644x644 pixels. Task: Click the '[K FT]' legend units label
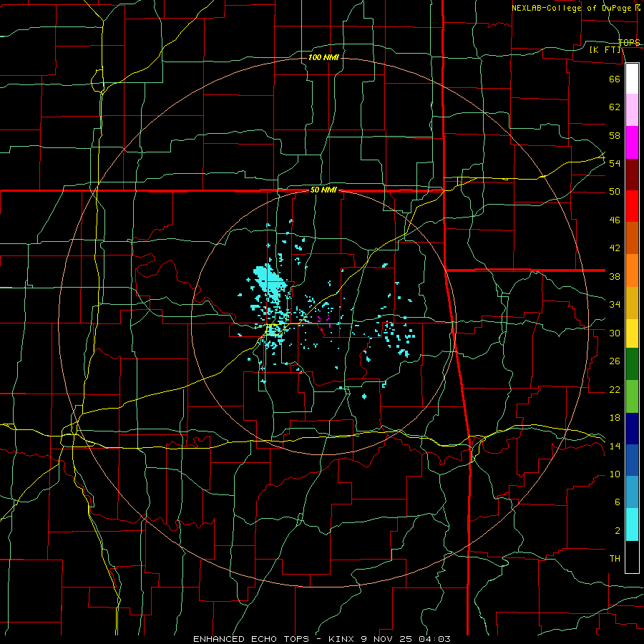[x=605, y=49]
